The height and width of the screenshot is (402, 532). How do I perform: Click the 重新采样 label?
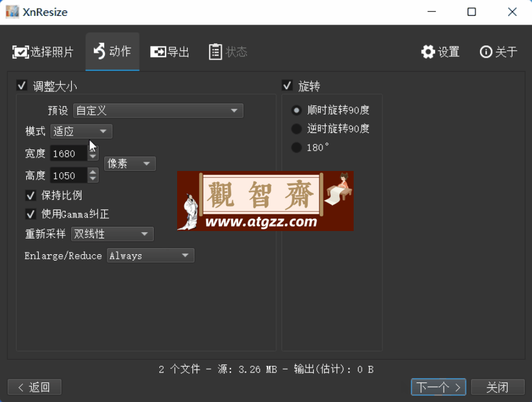pyautogui.click(x=45, y=234)
